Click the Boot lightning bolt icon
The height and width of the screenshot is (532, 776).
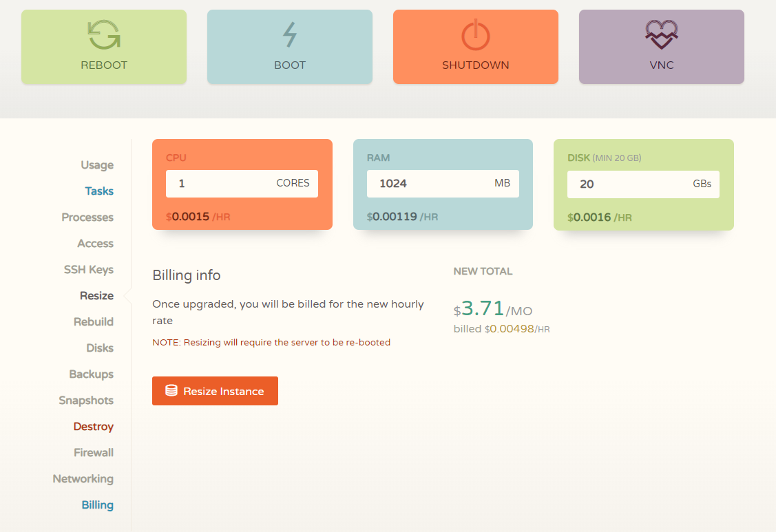click(290, 34)
